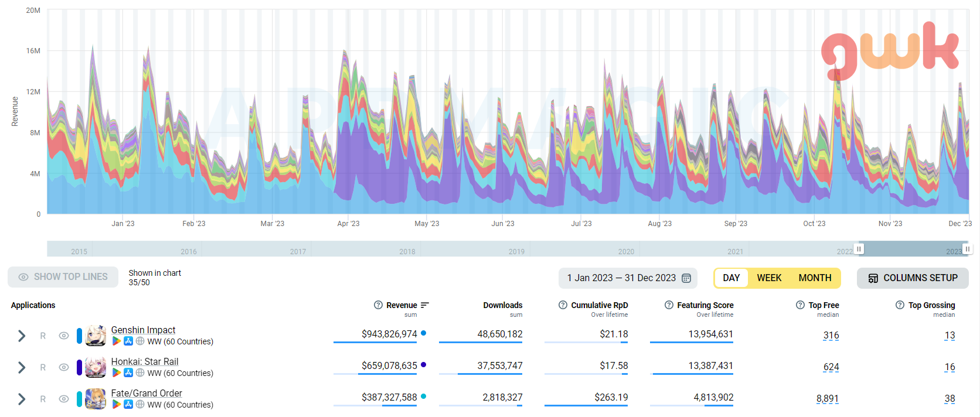Jump to 2020 on the timeline overview

pos(626,252)
